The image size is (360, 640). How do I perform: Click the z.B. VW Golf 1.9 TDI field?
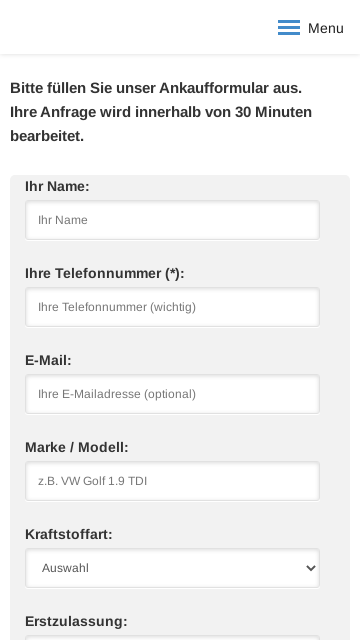172,481
